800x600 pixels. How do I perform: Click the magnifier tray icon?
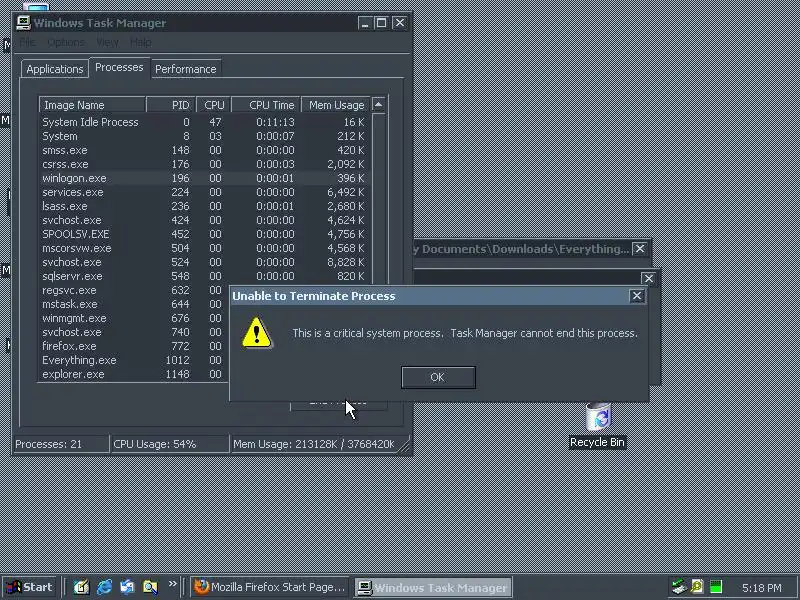(697, 587)
